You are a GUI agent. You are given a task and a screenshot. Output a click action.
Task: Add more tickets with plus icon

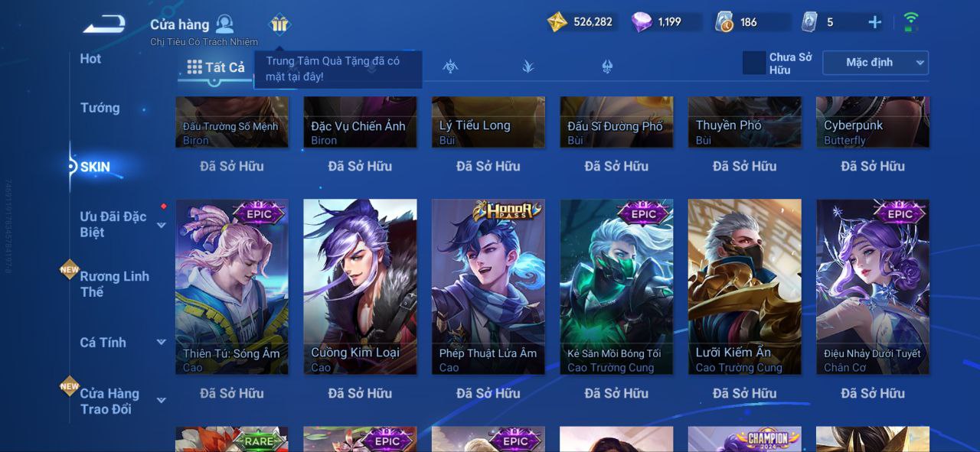coord(874,22)
